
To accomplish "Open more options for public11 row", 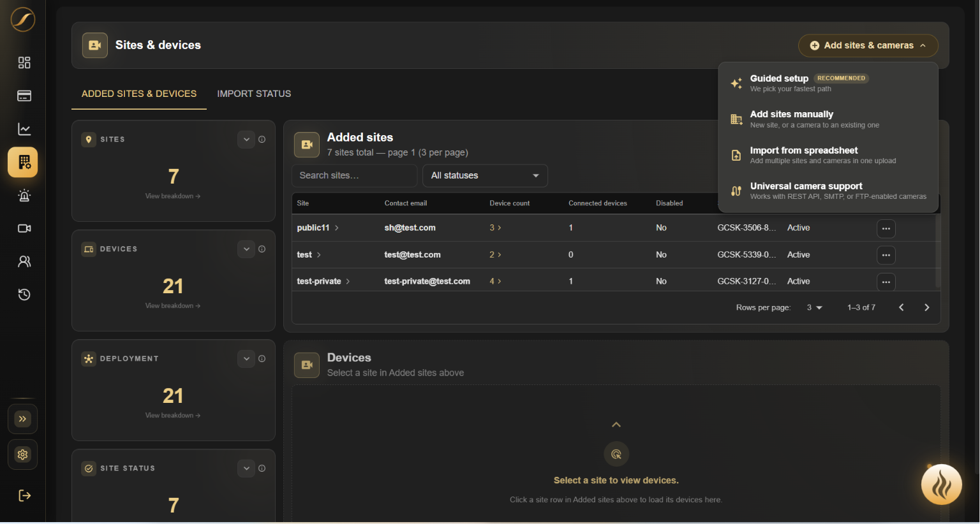I will 886,228.
